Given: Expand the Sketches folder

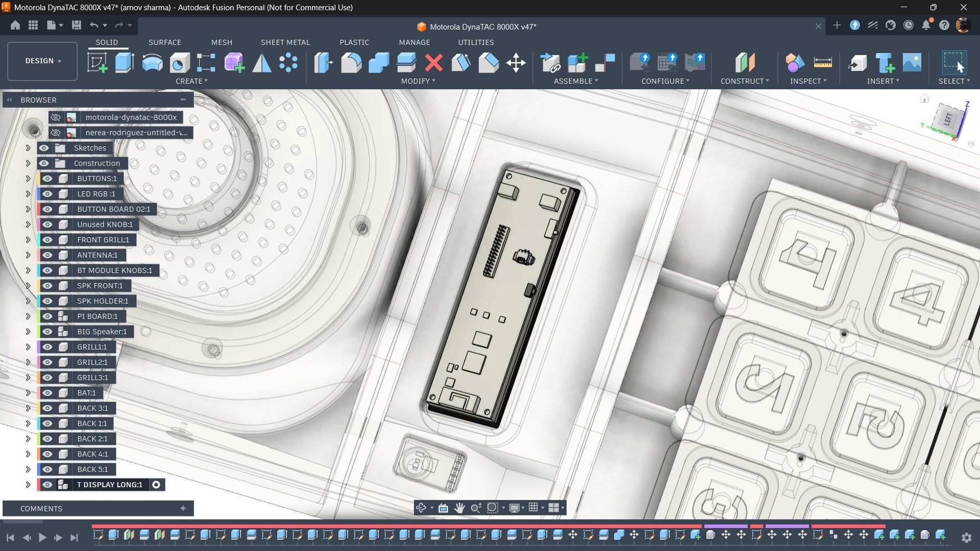Looking at the screenshot, I should (x=28, y=148).
